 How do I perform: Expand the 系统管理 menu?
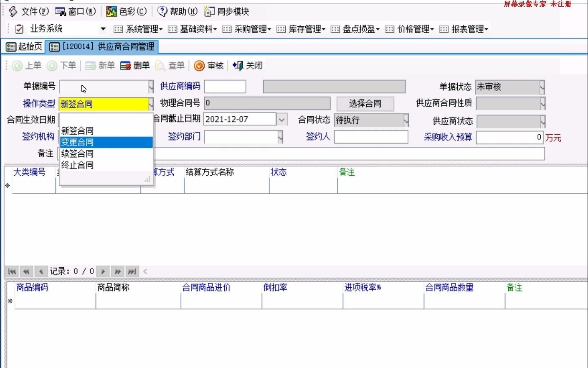(138, 29)
